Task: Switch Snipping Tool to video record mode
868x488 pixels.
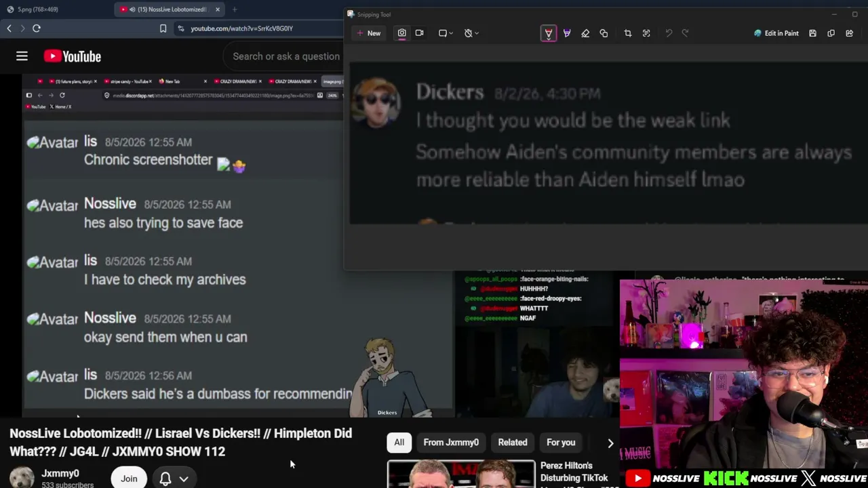Action: coord(419,33)
